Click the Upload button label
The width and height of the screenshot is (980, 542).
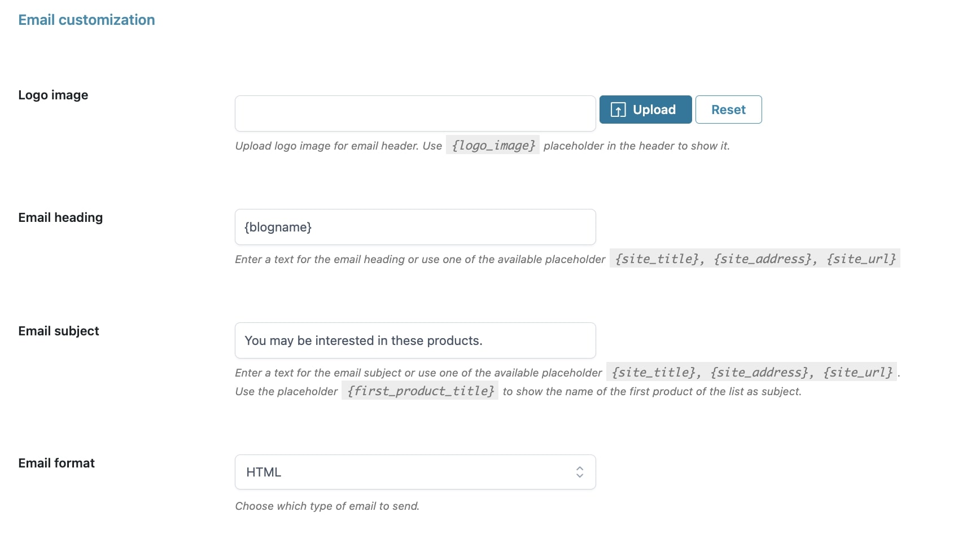(654, 110)
